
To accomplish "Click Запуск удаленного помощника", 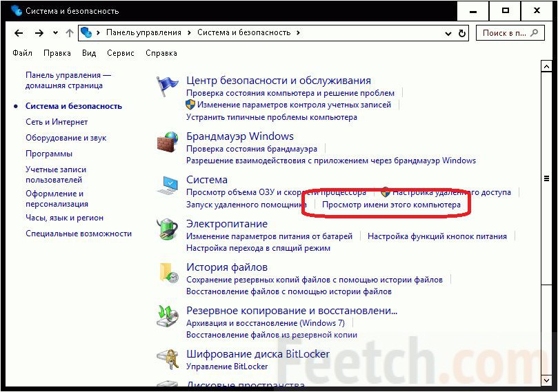I will pos(246,205).
